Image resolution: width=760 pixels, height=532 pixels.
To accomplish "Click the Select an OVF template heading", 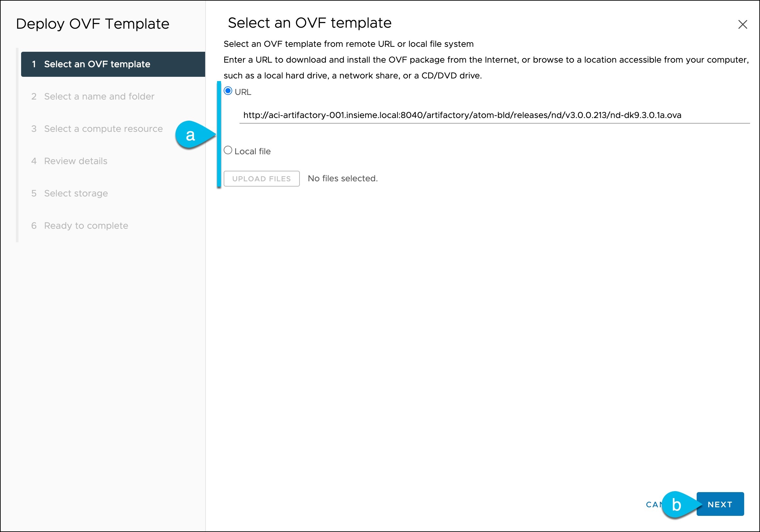I will tap(309, 23).
